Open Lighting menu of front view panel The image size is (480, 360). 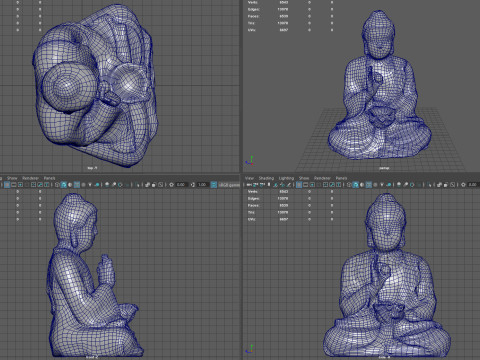tap(286, 178)
